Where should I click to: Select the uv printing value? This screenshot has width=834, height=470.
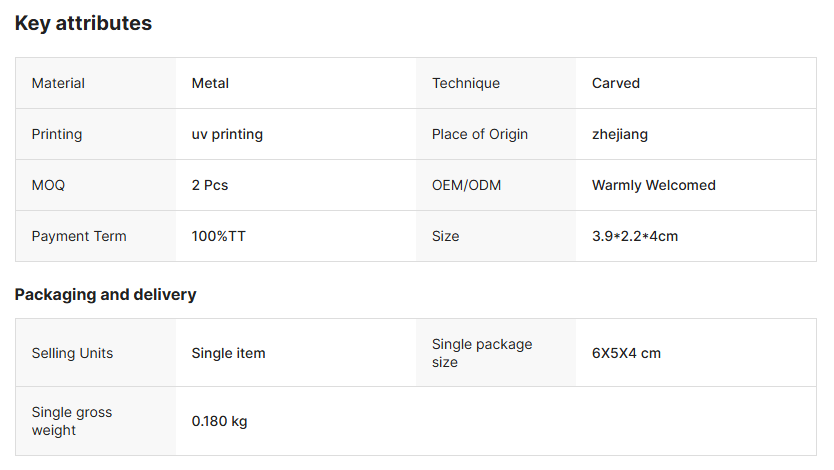[227, 134]
